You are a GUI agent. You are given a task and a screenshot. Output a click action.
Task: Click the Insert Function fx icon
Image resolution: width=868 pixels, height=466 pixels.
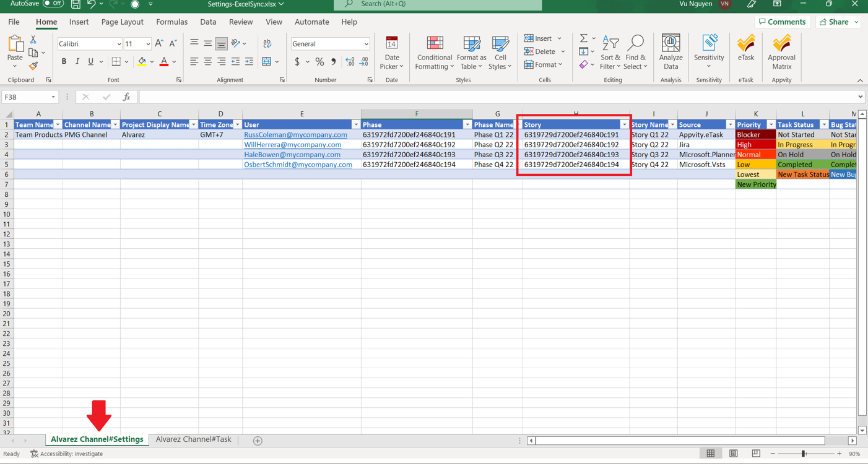pyautogui.click(x=126, y=97)
